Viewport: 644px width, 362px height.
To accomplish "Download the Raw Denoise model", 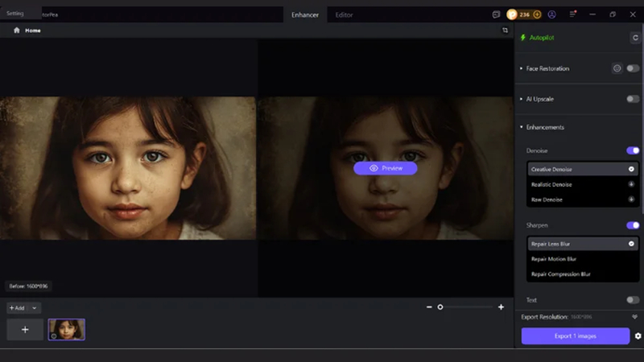I will point(631,200).
